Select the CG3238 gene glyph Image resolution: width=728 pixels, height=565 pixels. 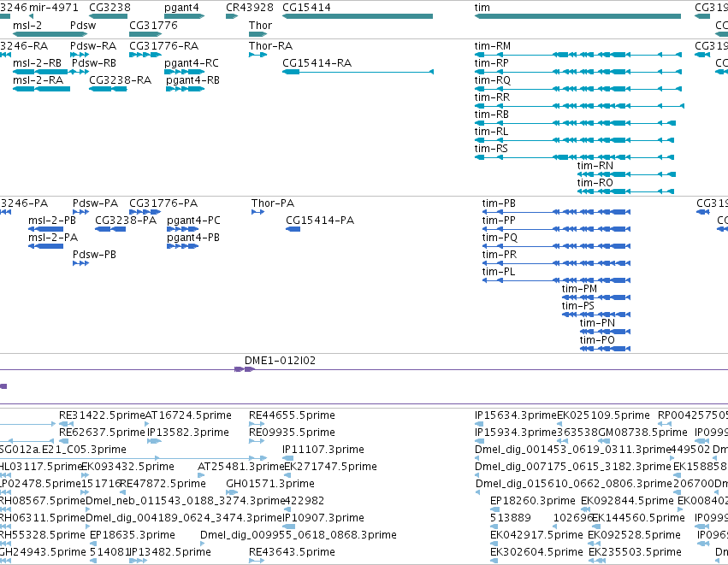[108, 16]
